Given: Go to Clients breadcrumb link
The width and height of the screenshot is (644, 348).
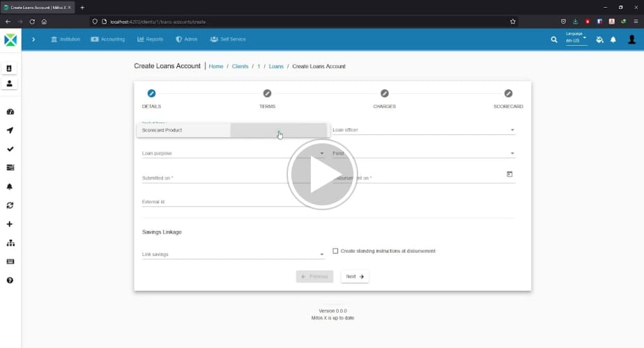Looking at the screenshot, I should 240,67.
